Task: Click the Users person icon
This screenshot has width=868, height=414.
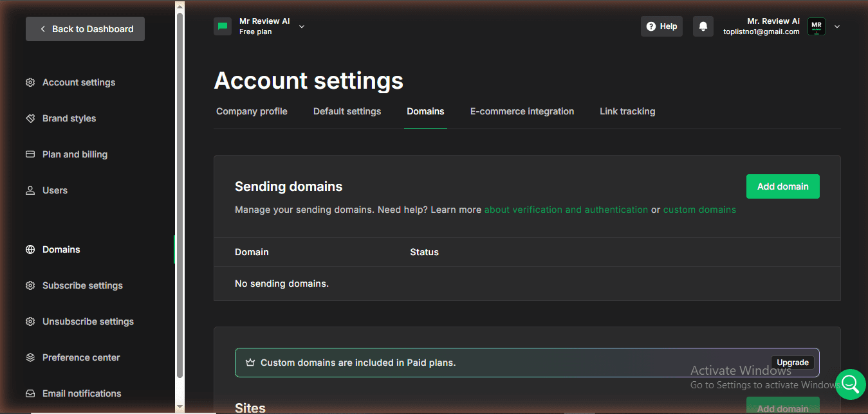Action: [x=30, y=190]
